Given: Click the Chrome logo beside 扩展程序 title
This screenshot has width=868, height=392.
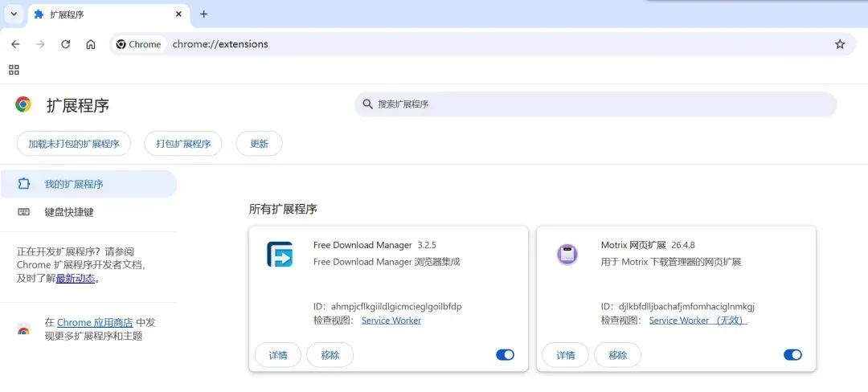Looking at the screenshot, I should [23, 104].
